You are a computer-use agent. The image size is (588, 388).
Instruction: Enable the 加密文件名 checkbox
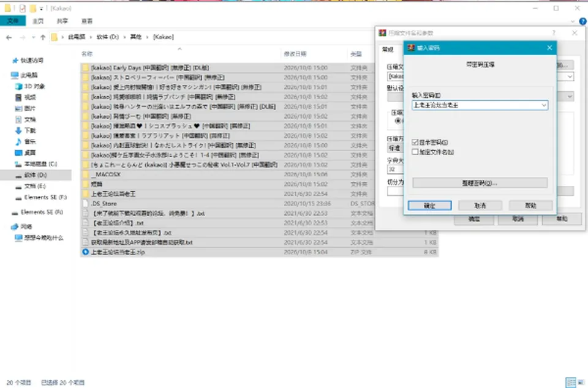(415, 152)
